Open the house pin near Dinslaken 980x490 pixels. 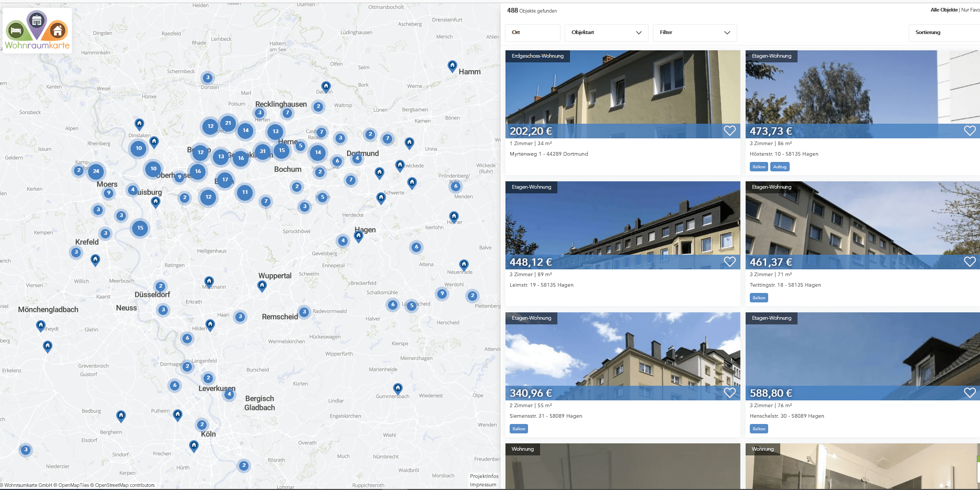(x=139, y=124)
